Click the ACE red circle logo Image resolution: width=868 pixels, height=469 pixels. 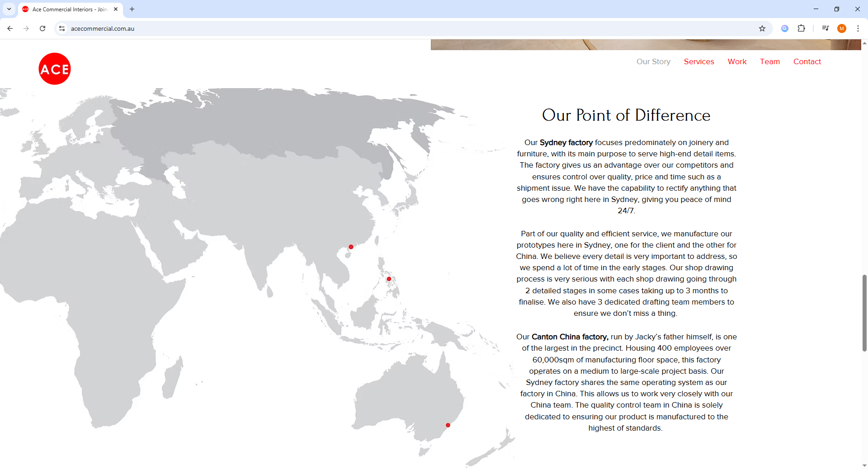pyautogui.click(x=55, y=69)
